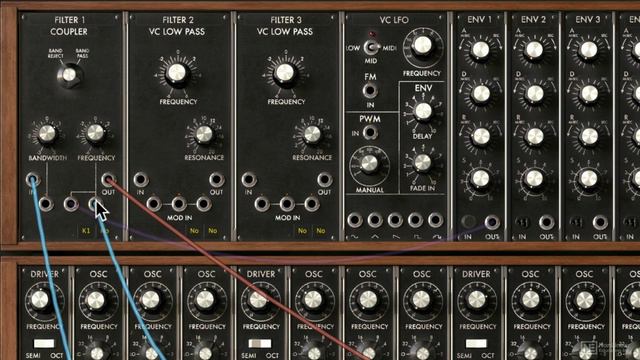Image resolution: width=640 pixels, height=360 pixels.
Task: Toggle SEMI/OCT switch on the first DRIVER
Action: [x=44, y=343]
